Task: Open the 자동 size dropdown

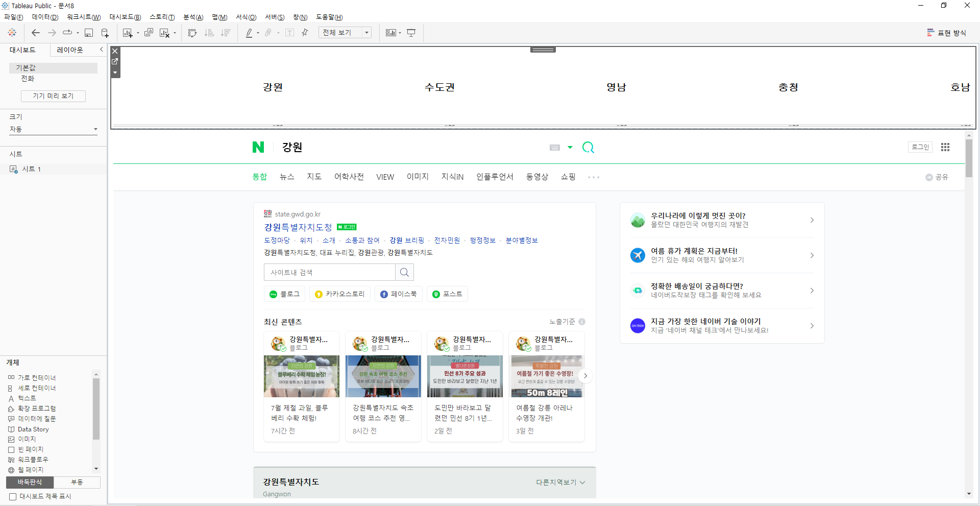Action: point(53,129)
